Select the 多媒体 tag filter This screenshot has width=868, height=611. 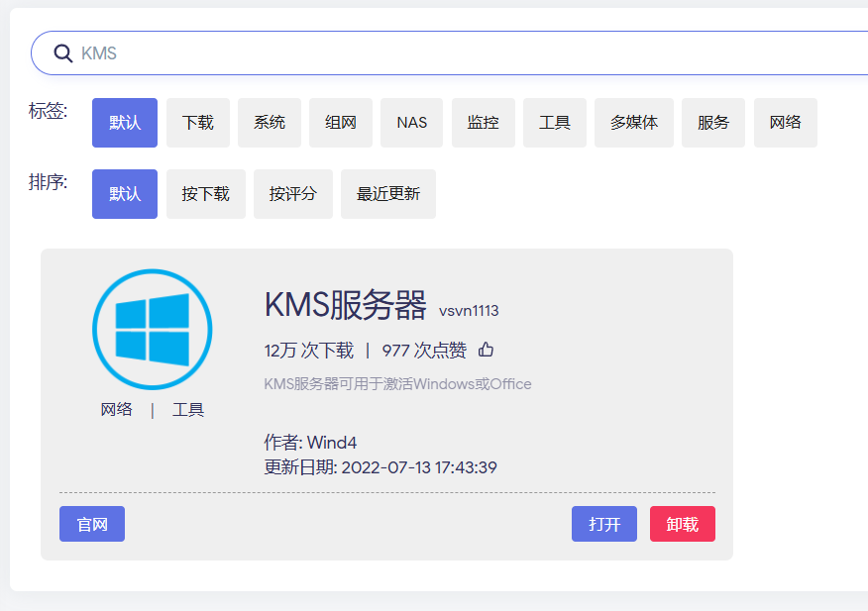pos(634,123)
